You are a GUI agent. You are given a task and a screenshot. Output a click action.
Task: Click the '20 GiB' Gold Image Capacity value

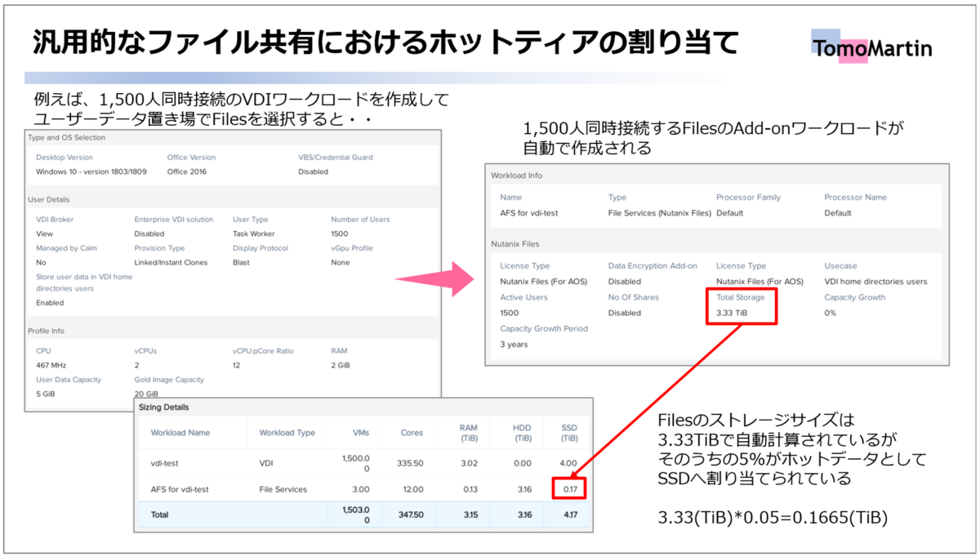coord(147,394)
